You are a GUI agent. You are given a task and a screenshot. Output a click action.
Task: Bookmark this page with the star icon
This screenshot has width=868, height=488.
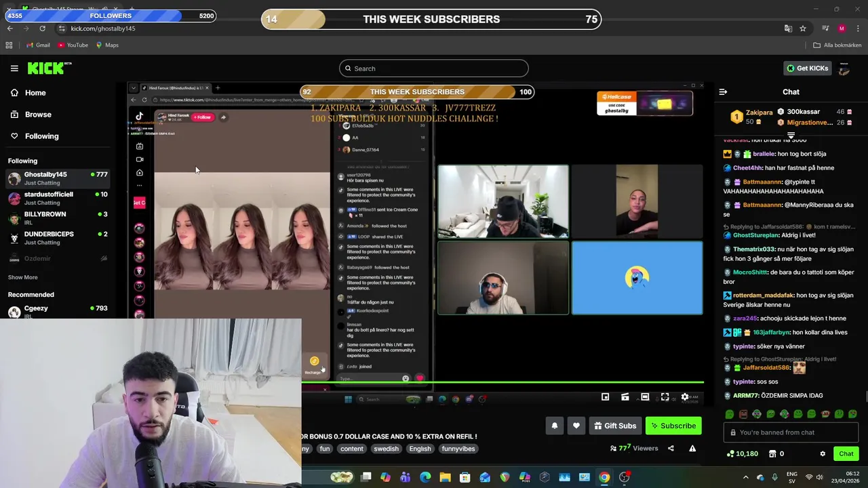tap(803, 28)
